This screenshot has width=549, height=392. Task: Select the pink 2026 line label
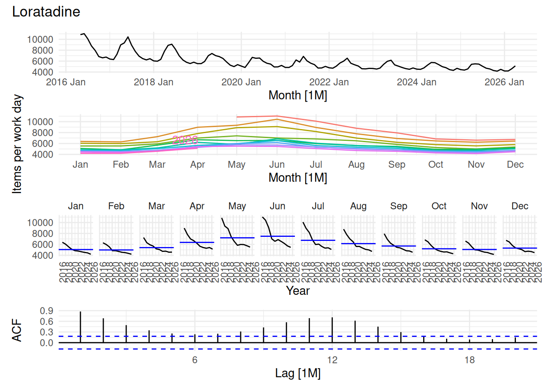[x=185, y=140]
